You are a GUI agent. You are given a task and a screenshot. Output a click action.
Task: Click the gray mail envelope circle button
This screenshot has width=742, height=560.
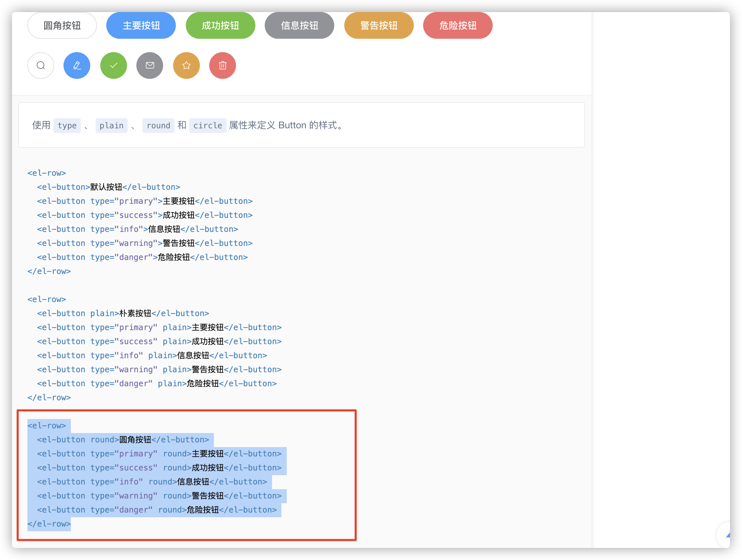(x=150, y=65)
